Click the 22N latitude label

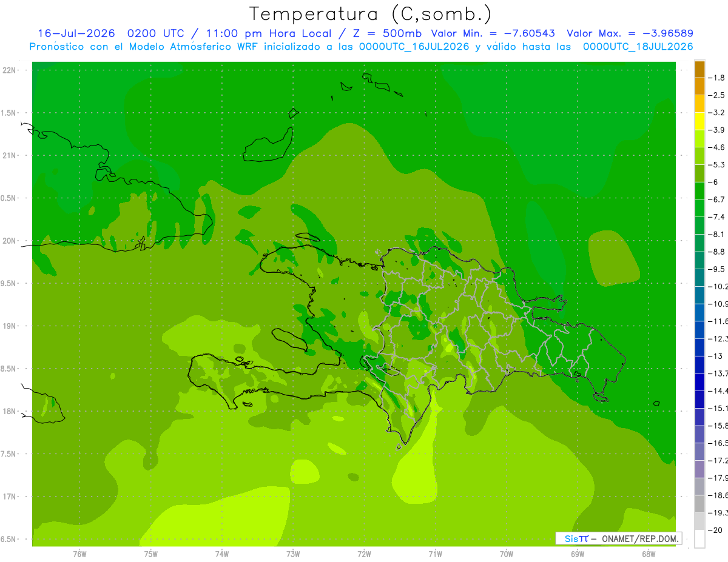(8, 70)
